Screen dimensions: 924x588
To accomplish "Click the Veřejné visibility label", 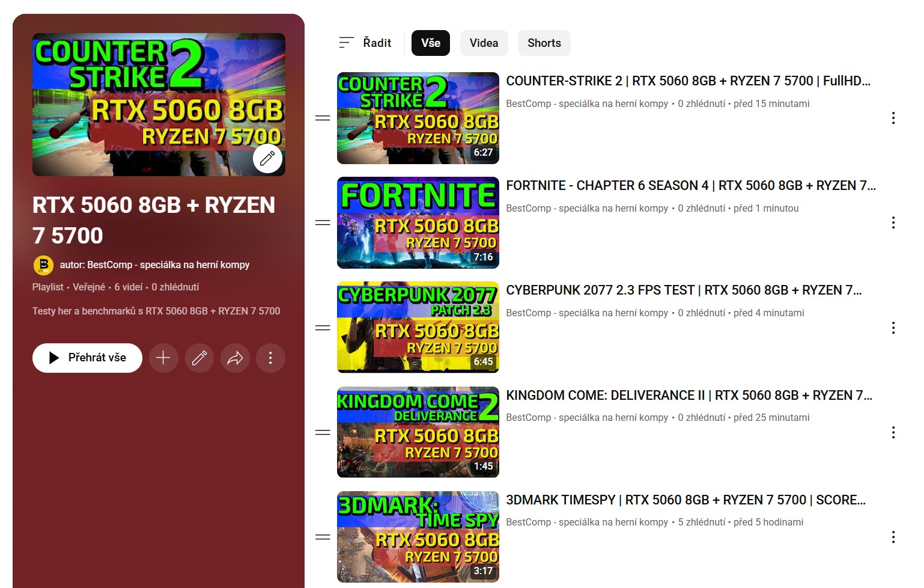I will coord(89,287).
